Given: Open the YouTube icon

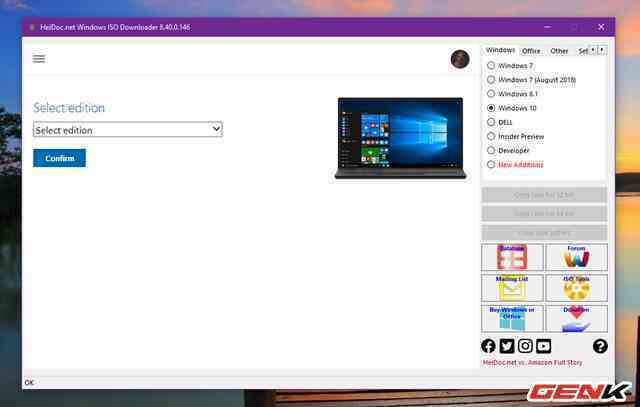Looking at the screenshot, I should tap(543, 346).
